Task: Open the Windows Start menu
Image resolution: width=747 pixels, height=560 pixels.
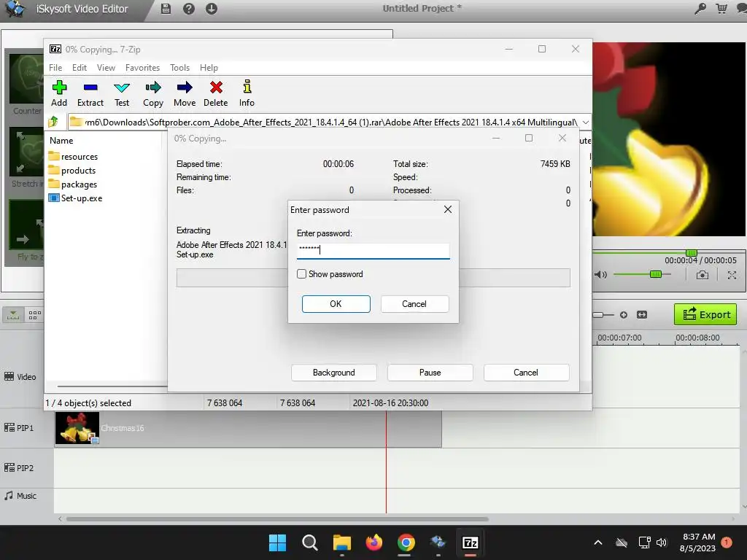Action: point(277,542)
